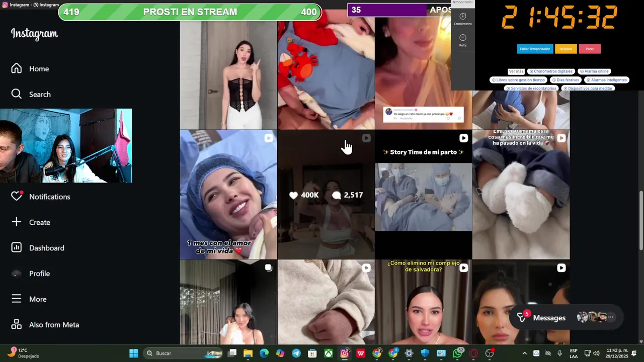
Task: Switch to the Reloj tab
Action: [463, 40]
